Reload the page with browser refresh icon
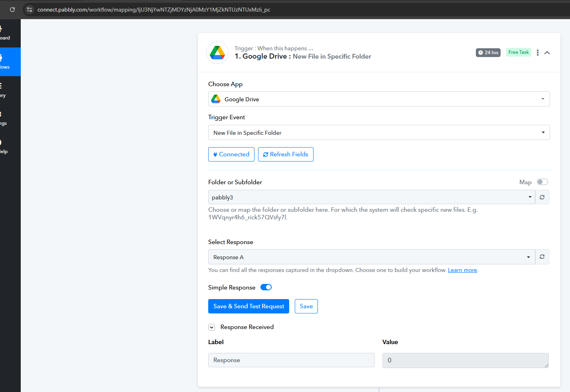 tap(12, 10)
